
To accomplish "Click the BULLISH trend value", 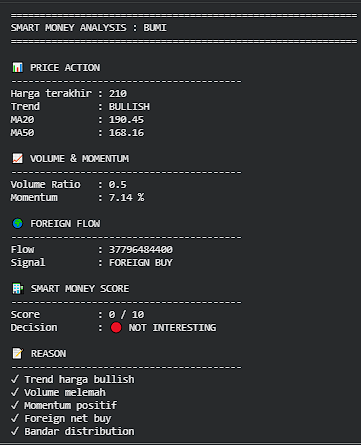I will pos(129,107).
